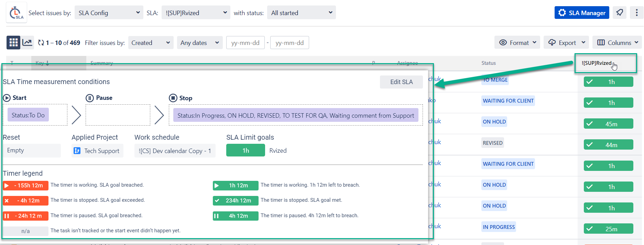Open the three-dot more options menu

point(636,13)
